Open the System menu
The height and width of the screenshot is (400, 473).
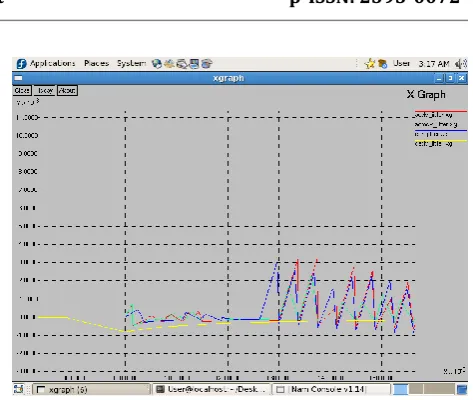point(131,63)
